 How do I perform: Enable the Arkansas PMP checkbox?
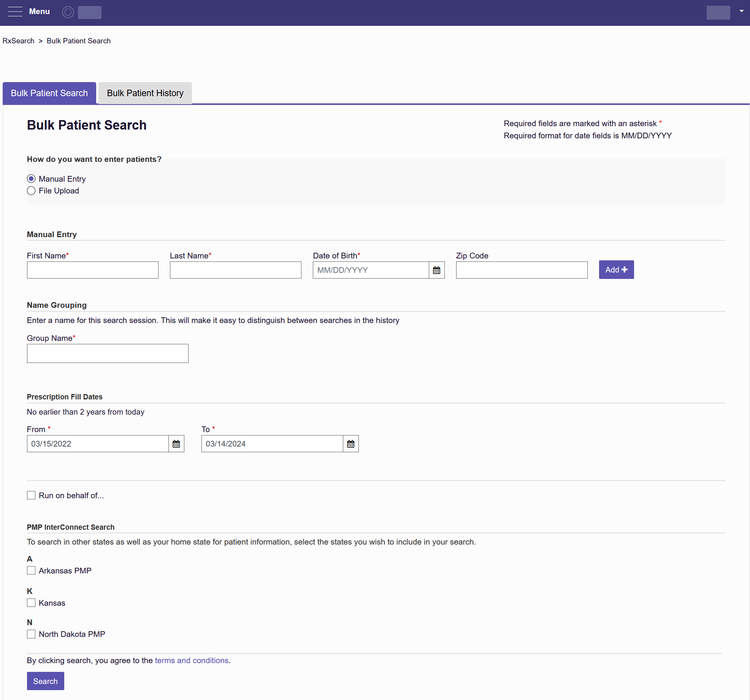coord(31,570)
